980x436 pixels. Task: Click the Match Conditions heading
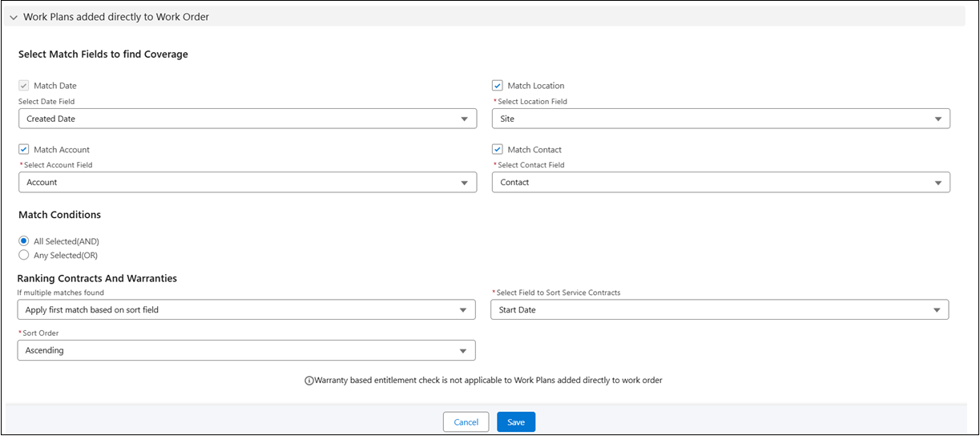[60, 215]
